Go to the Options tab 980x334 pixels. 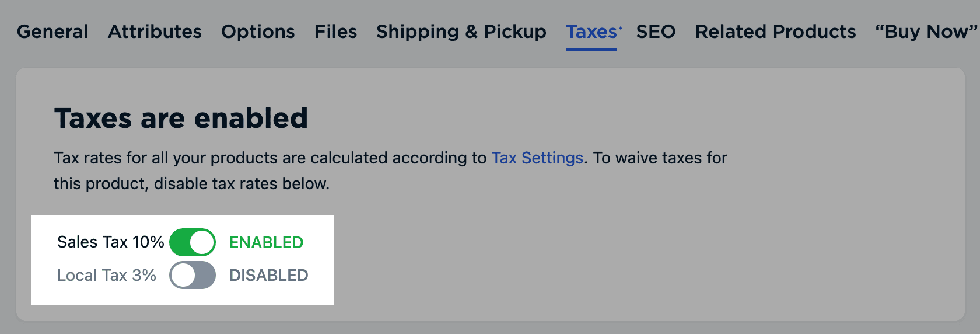(x=258, y=32)
